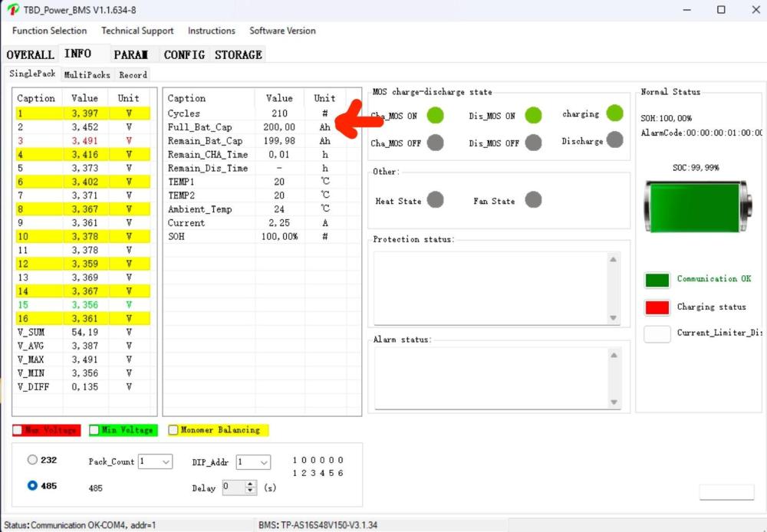
Task: Toggle the Max Voltage checkbox
Action: (18, 430)
